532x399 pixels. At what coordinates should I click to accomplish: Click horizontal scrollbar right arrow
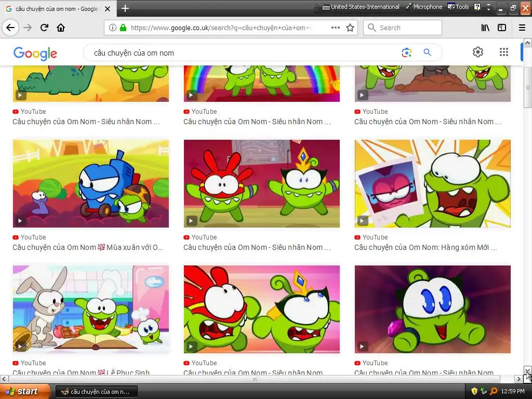click(x=518, y=379)
